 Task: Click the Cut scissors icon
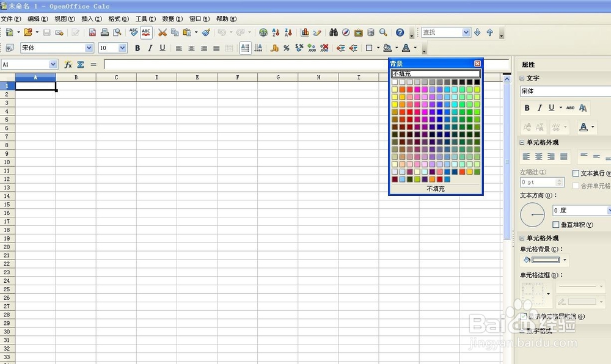pos(163,33)
